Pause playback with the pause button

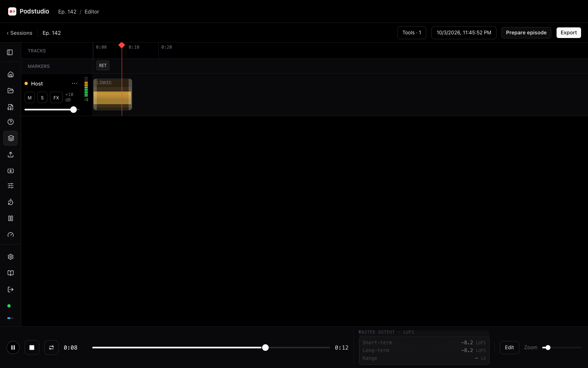tap(13, 348)
